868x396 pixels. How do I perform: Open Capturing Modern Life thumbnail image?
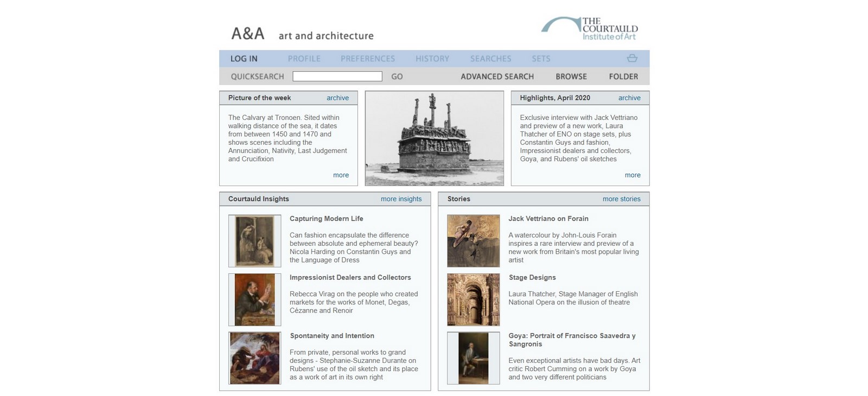click(x=255, y=241)
